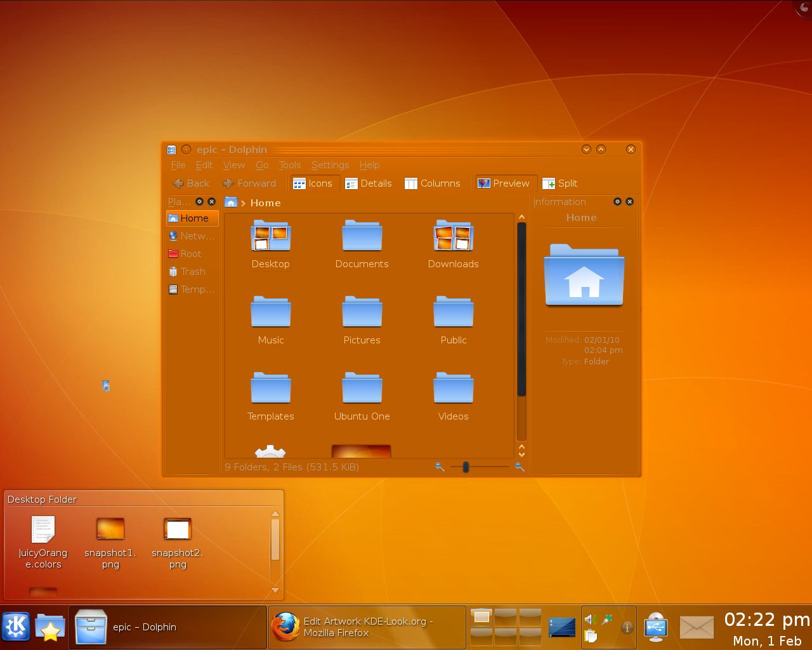Image resolution: width=812 pixels, height=650 pixels.
Task: Click the info tray icon
Action: tap(627, 628)
